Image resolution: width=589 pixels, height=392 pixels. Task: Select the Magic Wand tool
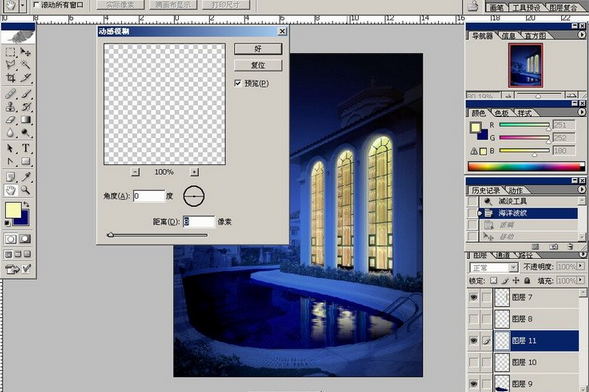pyautogui.click(x=25, y=64)
